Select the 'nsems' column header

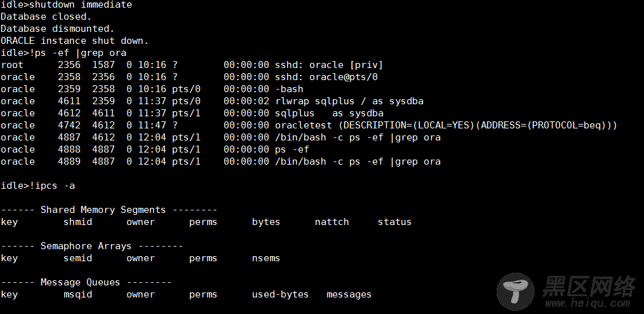coord(265,258)
